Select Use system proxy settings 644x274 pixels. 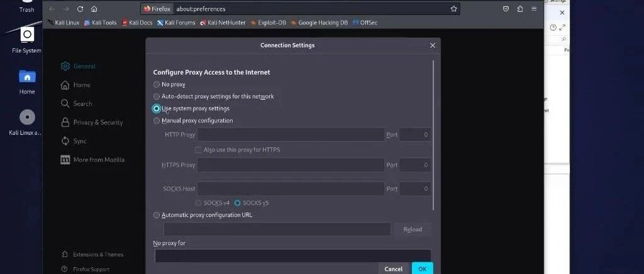pyautogui.click(x=157, y=108)
